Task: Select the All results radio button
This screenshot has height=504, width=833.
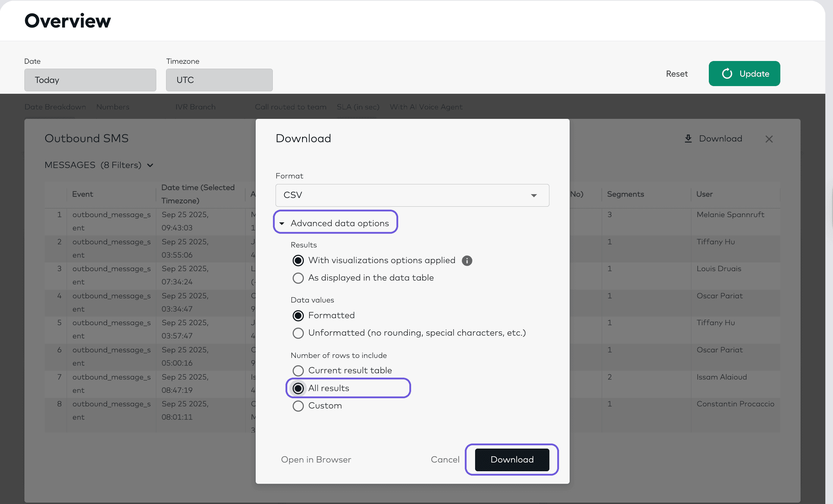Action: coord(298,388)
